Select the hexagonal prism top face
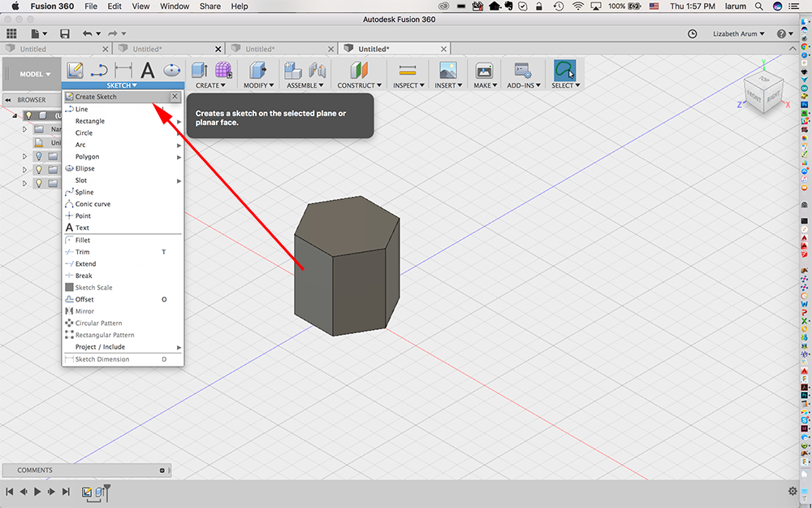 348,225
